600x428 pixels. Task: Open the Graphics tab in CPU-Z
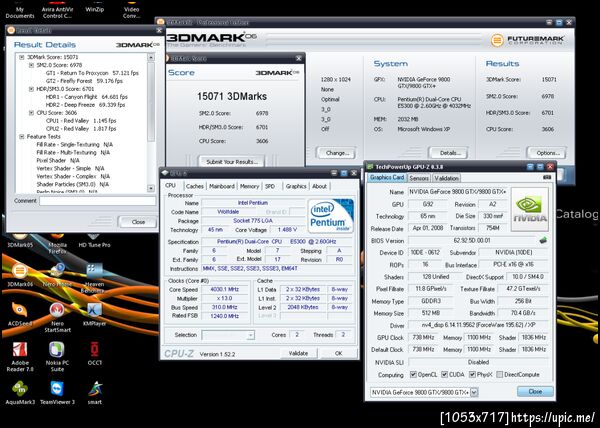point(296,186)
